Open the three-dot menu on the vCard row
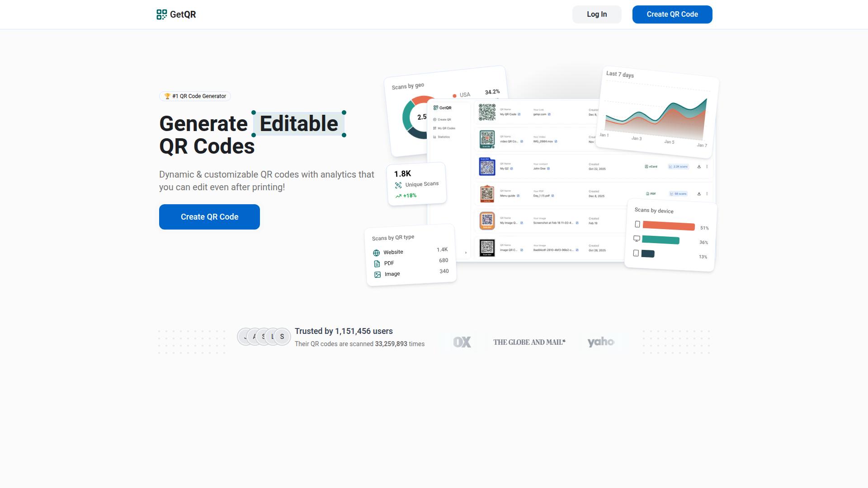 point(707,167)
